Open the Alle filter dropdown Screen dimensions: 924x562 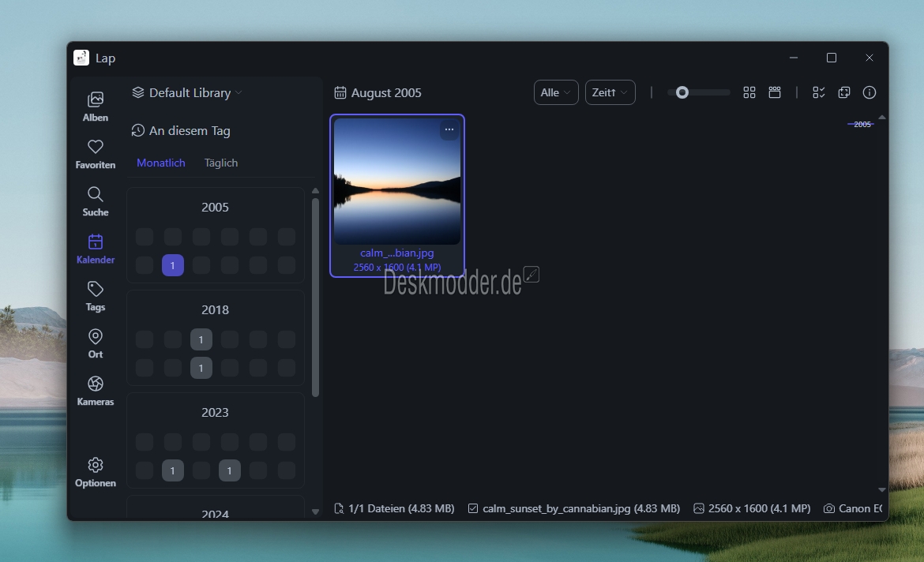tap(556, 92)
